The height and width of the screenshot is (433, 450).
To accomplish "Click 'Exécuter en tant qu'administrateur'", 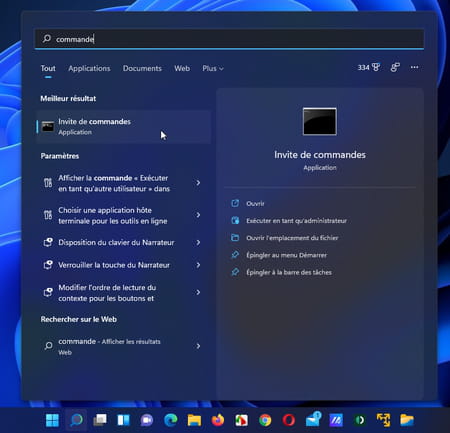I will (296, 221).
